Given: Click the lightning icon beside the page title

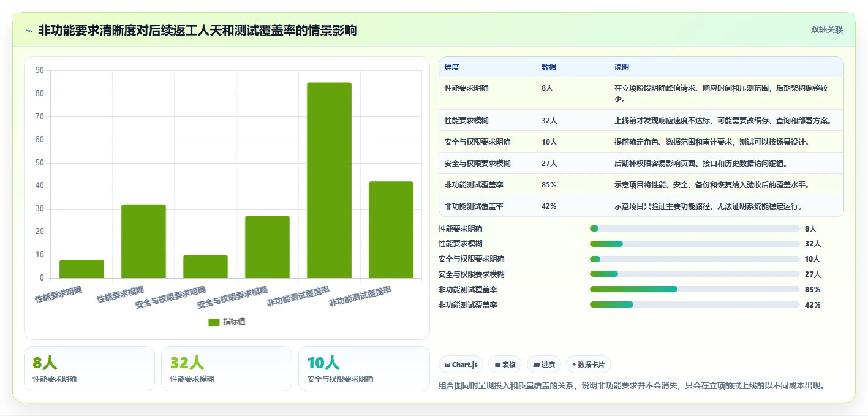Looking at the screenshot, I should point(29,31).
